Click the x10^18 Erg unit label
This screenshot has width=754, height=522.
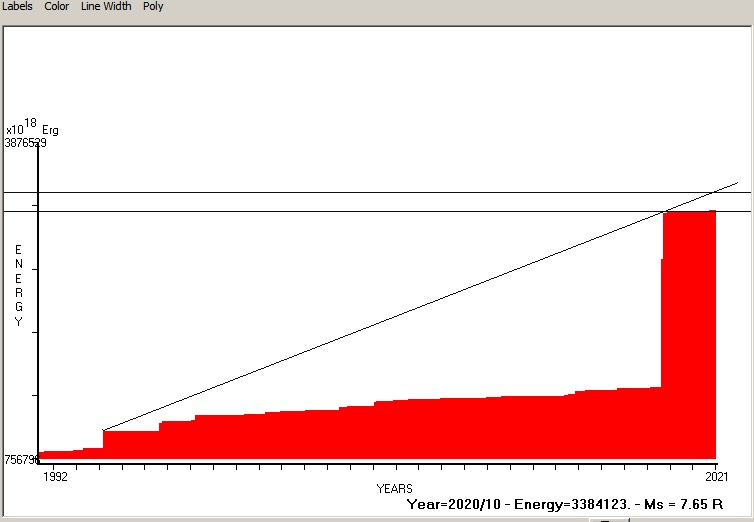pyautogui.click(x=32, y=129)
